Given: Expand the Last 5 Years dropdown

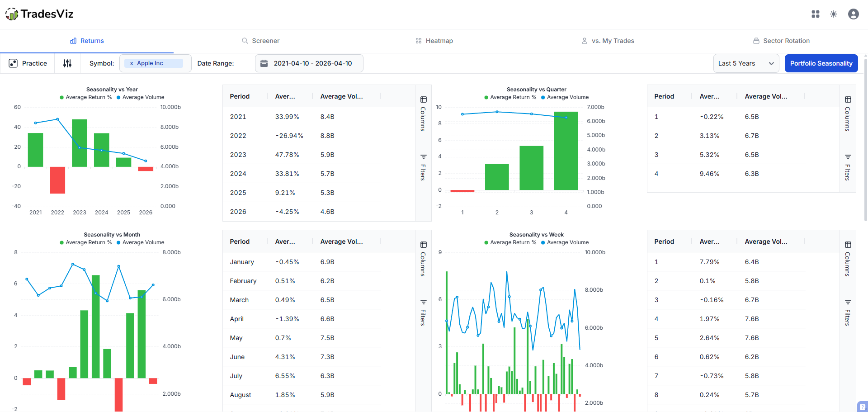Looking at the screenshot, I should click(x=746, y=63).
